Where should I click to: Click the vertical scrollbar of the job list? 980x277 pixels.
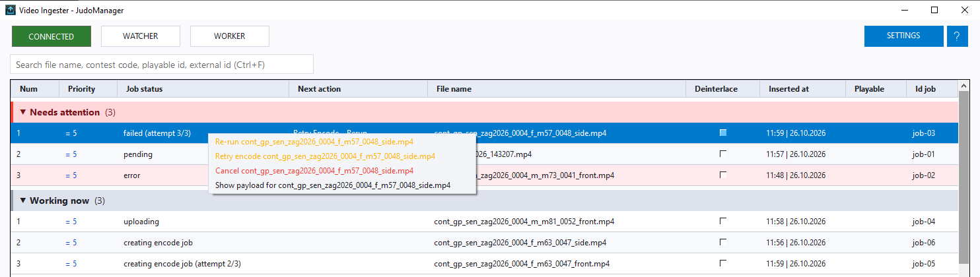pos(963,178)
